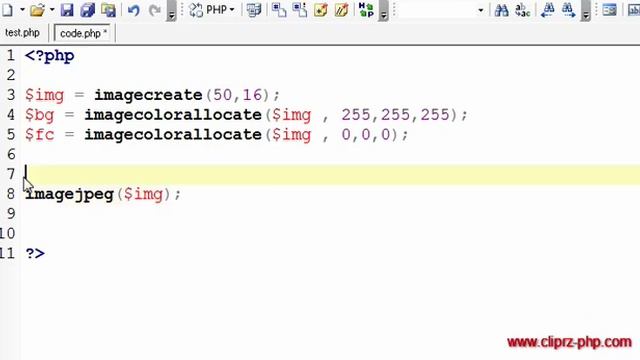Click the Find binoculars icon
Image resolution: width=640 pixels, height=360 pixels.
[501, 10]
